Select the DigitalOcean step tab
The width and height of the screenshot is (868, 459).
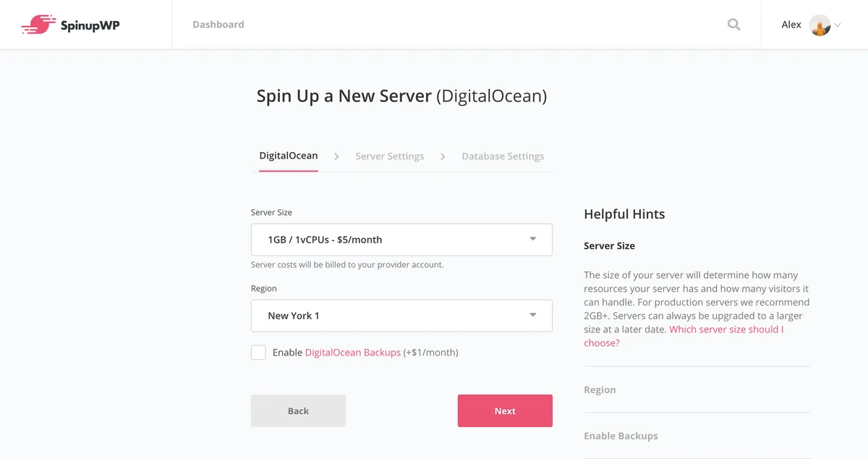[x=288, y=156]
